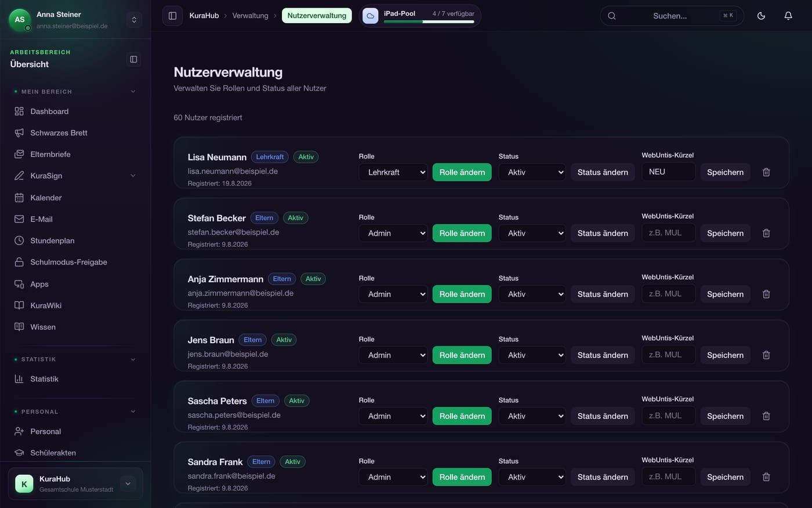812x508 pixels.
Task: Click the search magnifier icon
Action: click(x=612, y=16)
